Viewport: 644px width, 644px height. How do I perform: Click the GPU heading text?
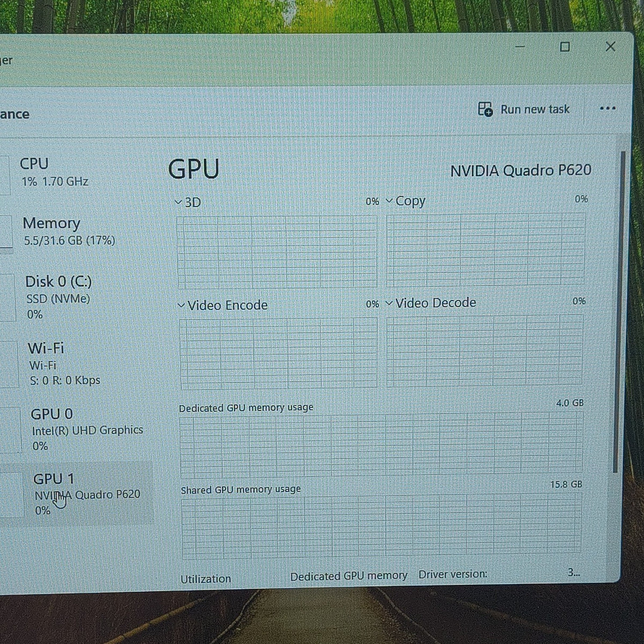(x=194, y=169)
